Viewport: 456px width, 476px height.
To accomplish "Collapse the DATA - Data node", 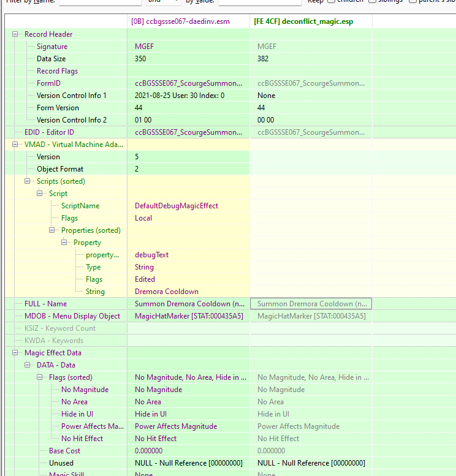I will point(28,365).
